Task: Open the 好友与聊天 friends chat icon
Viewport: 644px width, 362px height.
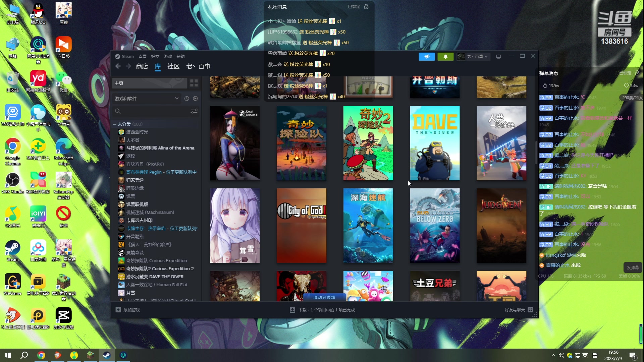Action: pos(530,310)
